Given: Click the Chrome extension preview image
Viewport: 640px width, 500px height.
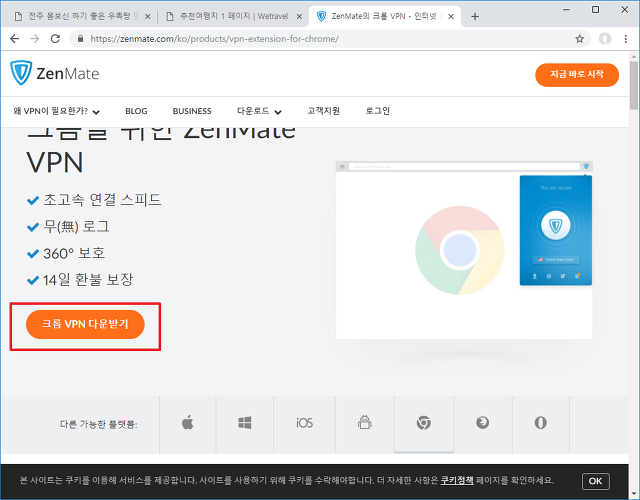Looking at the screenshot, I should (464, 250).
